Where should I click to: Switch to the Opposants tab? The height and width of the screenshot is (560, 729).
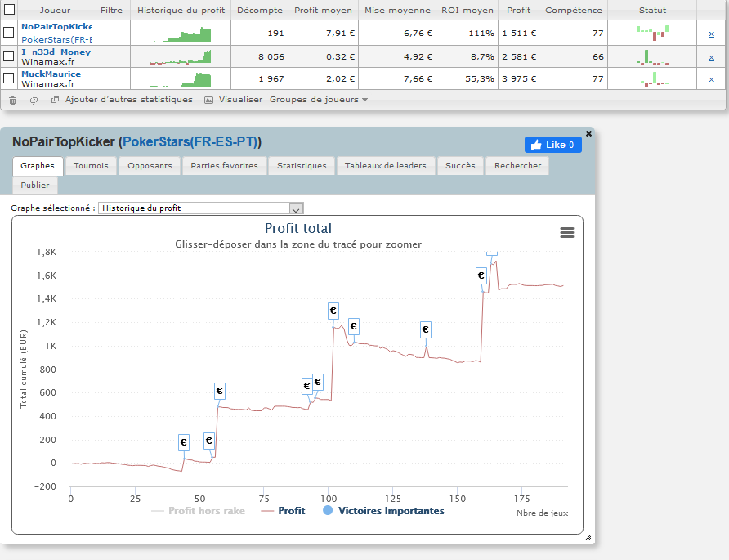(x=150, y=166)
